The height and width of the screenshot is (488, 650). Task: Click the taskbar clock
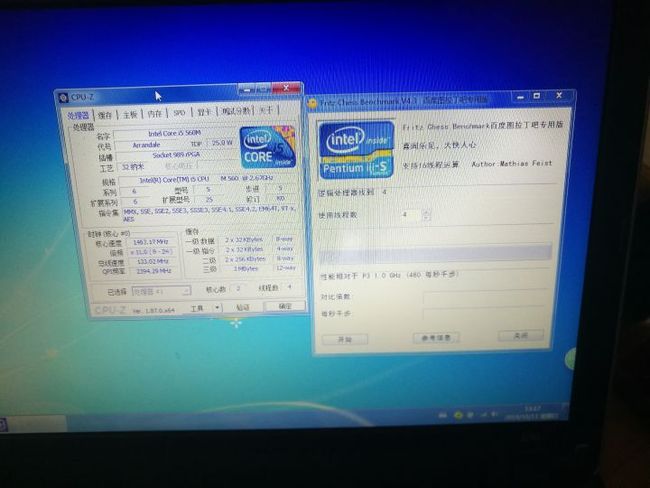tap(532, 413)
